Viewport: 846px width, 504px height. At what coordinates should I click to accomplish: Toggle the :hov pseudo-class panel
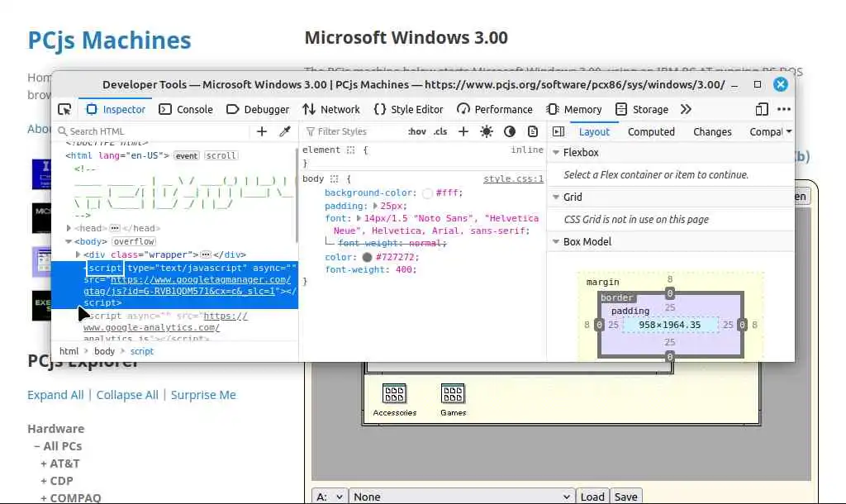[416, 131]
